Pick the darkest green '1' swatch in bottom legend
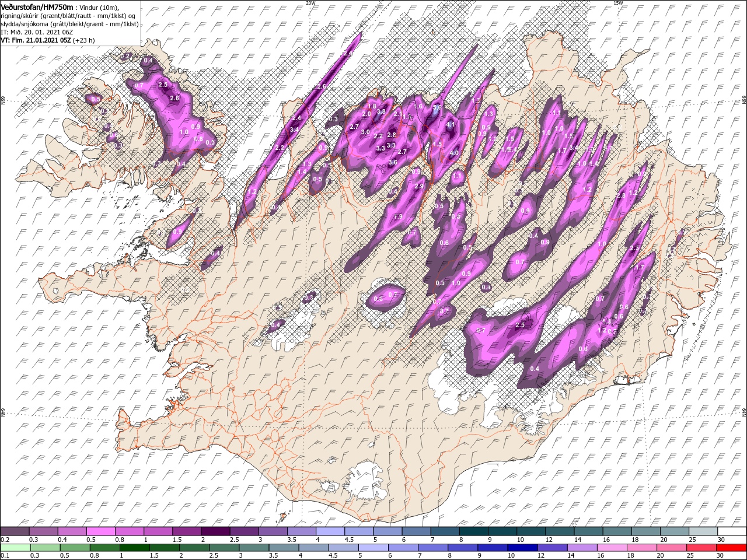747x560 pixels. [134, 548]
